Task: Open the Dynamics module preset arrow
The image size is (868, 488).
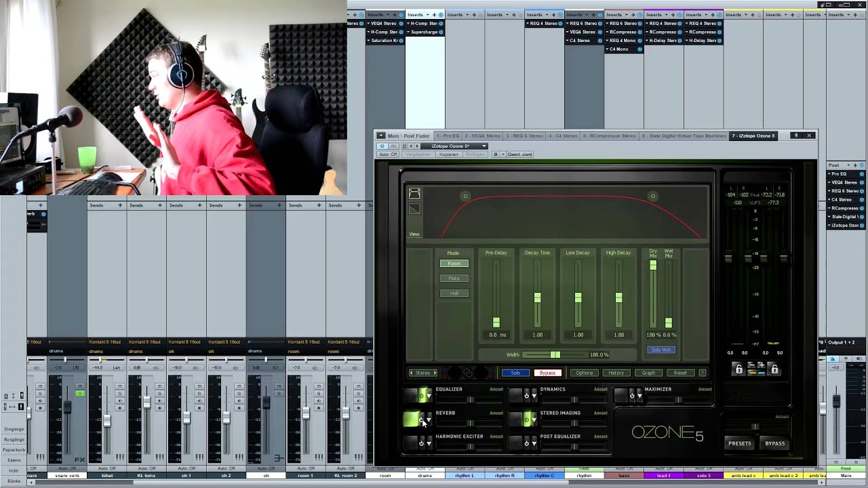Action: [534, 396]
